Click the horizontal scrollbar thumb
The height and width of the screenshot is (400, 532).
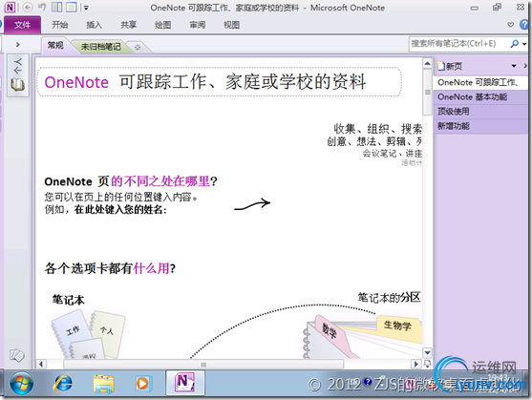tap(203, 365)
